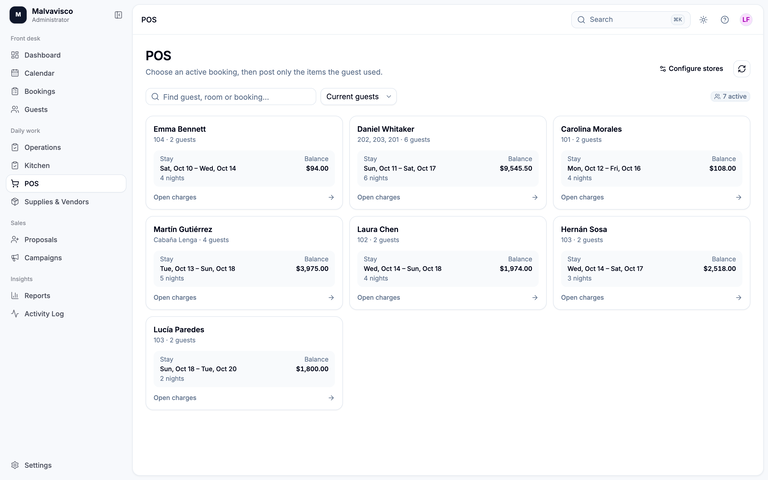Screen dimensions: 768x480
Task: Click the POS shopping cart icon
Action: (x=15, y=183)
